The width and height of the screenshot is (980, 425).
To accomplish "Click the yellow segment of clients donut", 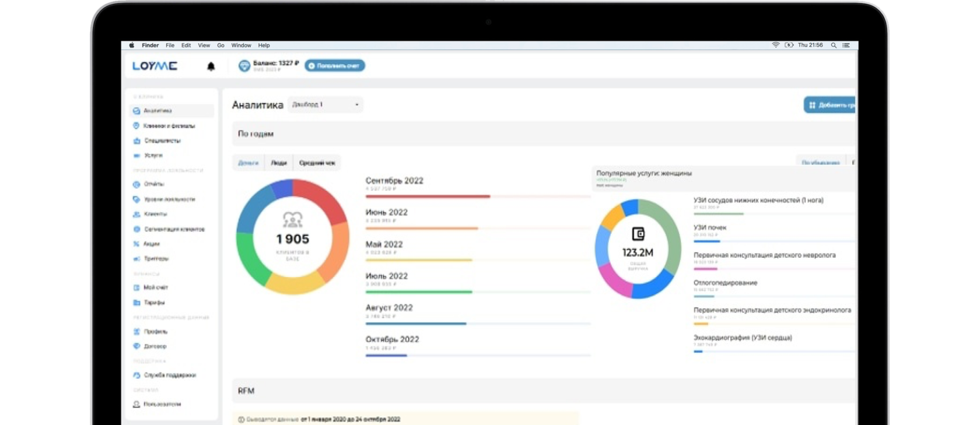I will (295, 284).
